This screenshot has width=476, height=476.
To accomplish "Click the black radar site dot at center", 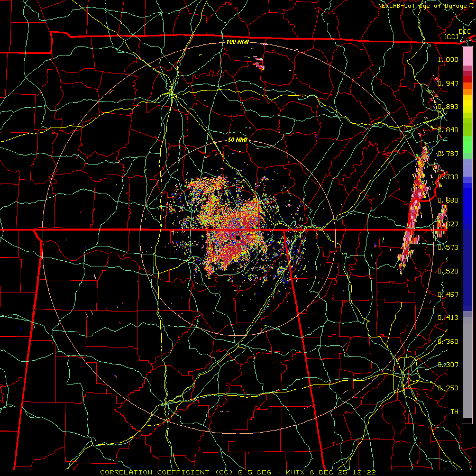I will (x=238, y=237).
